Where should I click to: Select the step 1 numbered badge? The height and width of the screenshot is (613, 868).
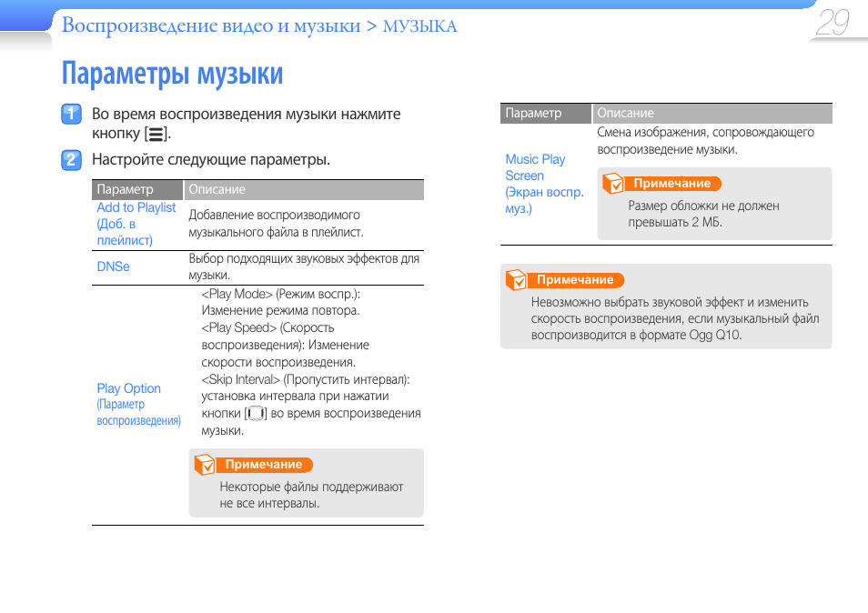point(71,114)
